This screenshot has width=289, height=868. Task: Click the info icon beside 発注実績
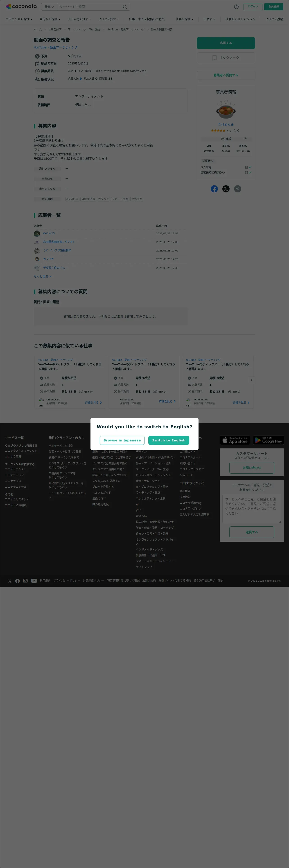click(x=245, y=139)
